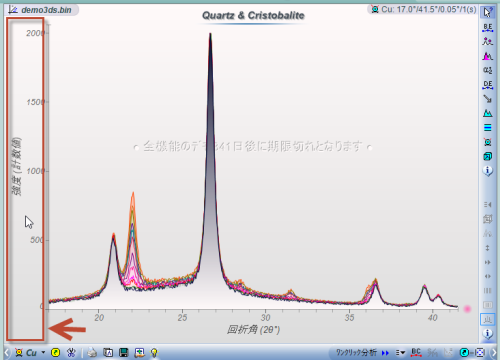
Task: Click the scissors tools icon
Action: click(x=71, y=352)
